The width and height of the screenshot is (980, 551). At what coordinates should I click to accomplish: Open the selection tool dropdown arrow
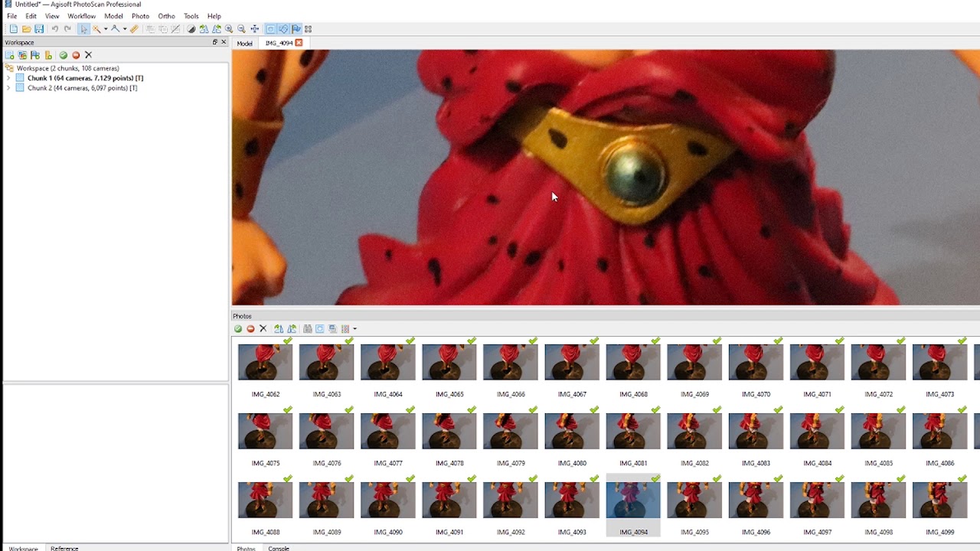coord(106,29)
